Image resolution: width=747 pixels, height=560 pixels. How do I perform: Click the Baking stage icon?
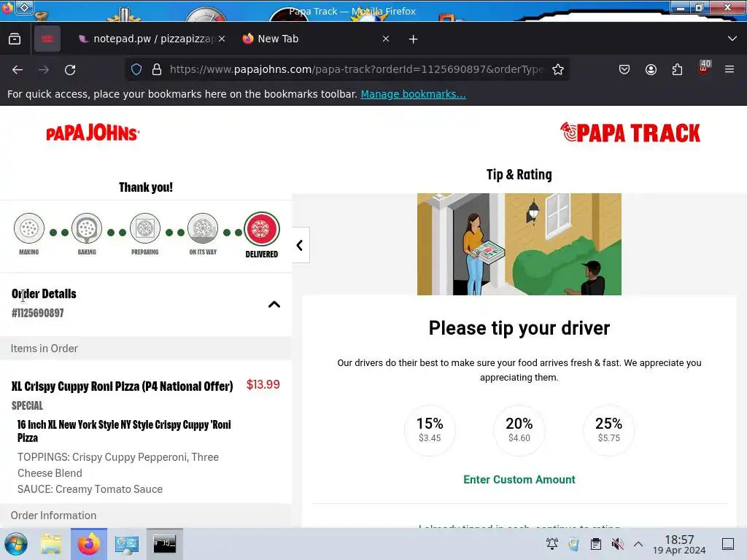click(87, 228)
